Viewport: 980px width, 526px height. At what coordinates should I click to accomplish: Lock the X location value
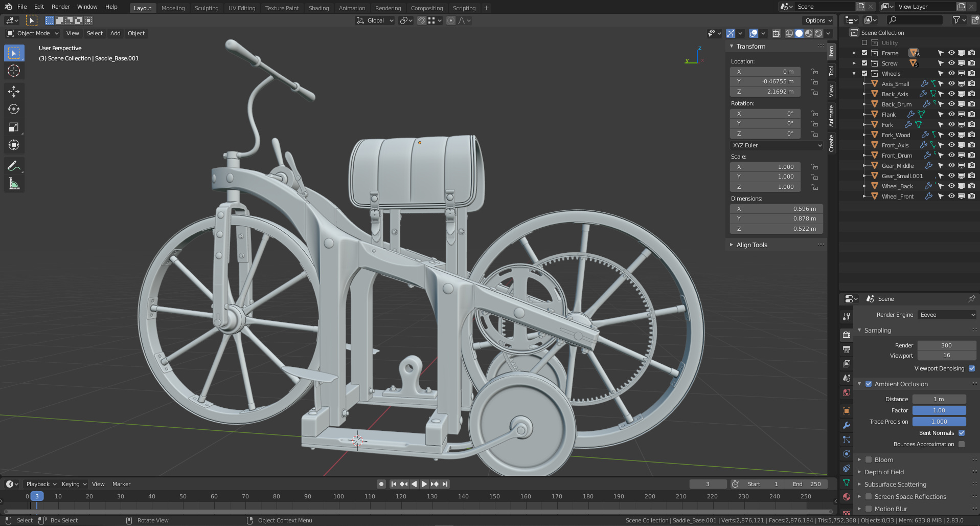point(814,72)
